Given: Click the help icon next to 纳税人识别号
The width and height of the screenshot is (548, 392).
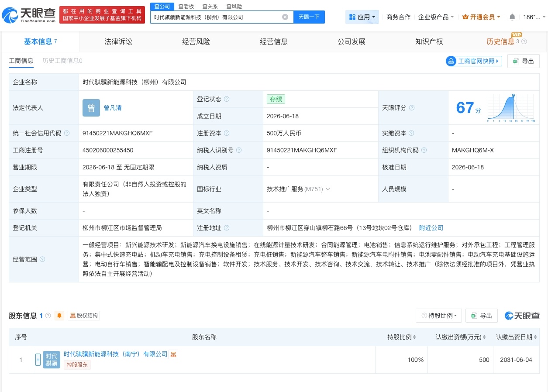Looking at the screenshot, I should (239, 150).
